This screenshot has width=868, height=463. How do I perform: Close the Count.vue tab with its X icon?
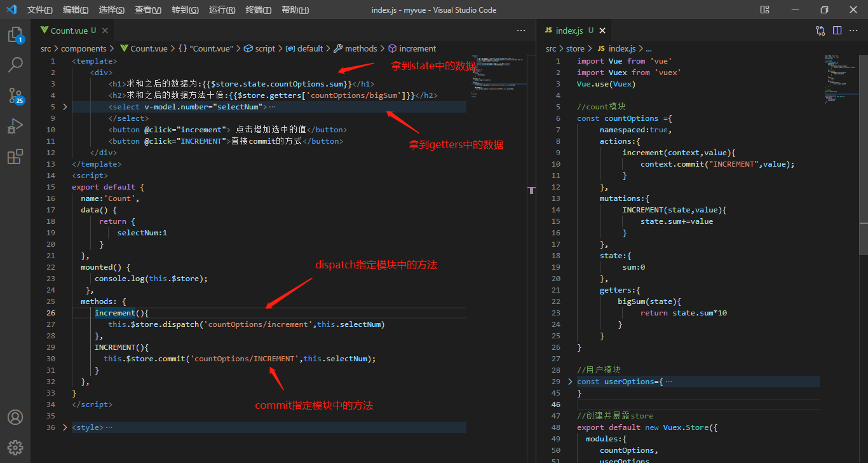[105, 31]
